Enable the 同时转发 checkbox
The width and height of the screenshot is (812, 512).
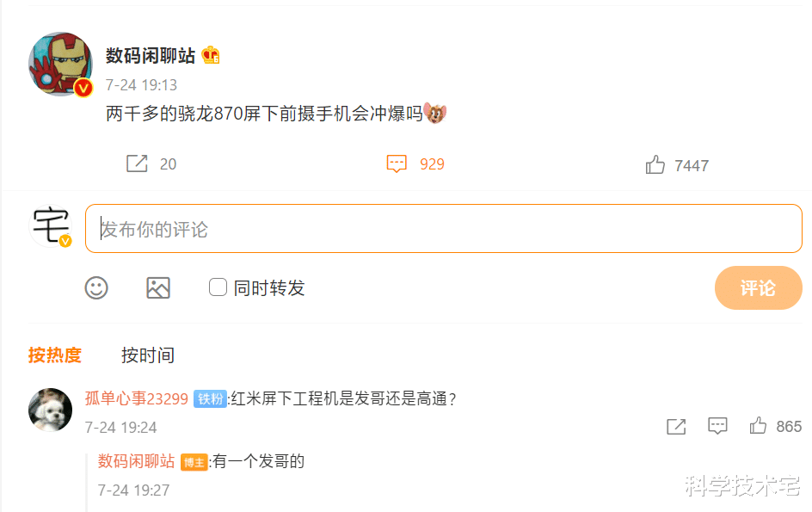tap(217, 287)
